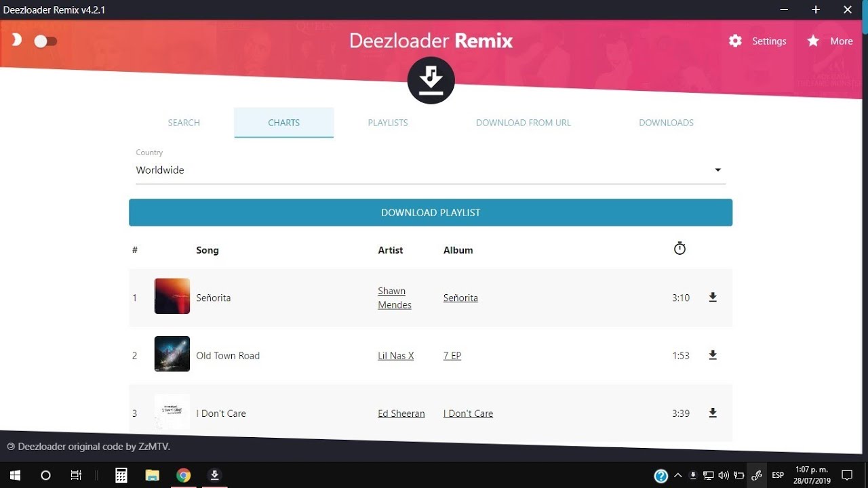Open artist link Lil Nas X
Image resolution: width=868 pixels, height=488 pixels.
pos(396,355)
